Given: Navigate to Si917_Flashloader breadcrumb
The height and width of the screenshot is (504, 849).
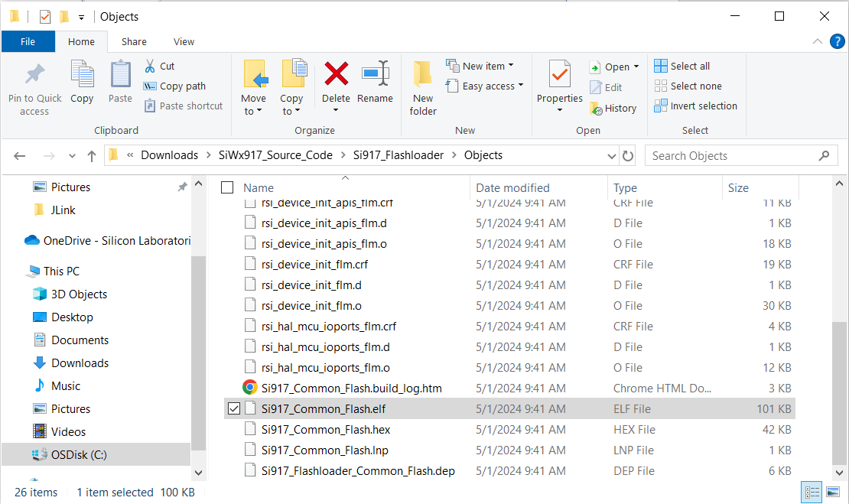Looking at the screenshot, I should [398, 155].
